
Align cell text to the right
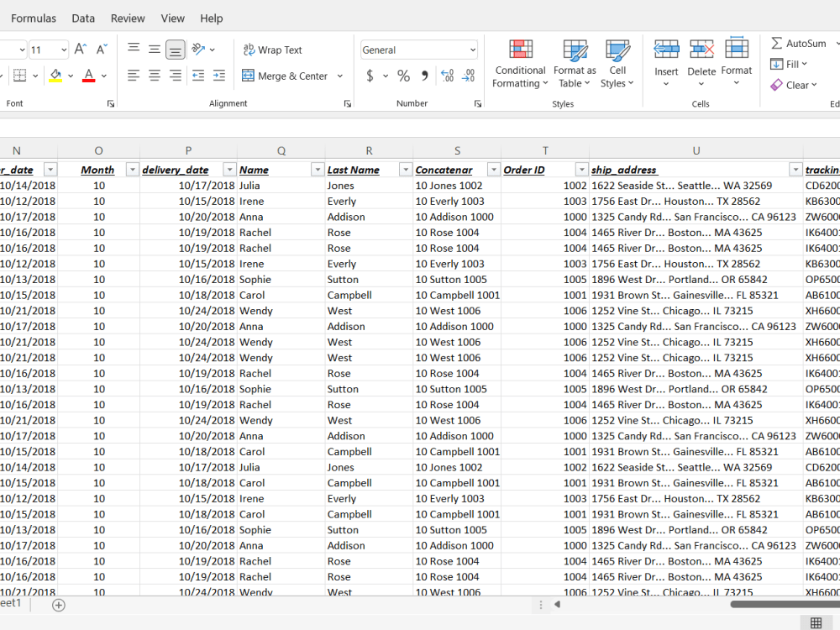(x=176, y=76)
